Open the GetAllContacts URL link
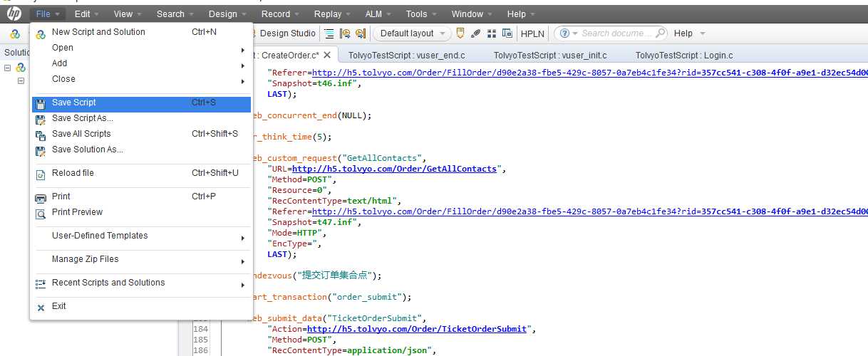Screen dimensions: 868x356 point(394,169)
